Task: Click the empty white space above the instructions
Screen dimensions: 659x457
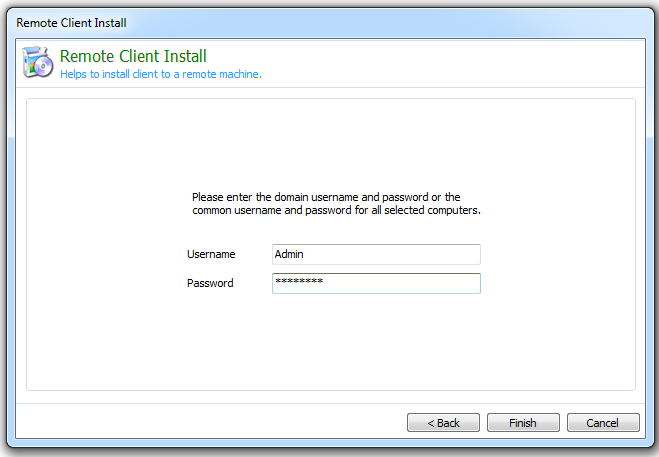Action: pyautogui.click(x=330, y=140)
